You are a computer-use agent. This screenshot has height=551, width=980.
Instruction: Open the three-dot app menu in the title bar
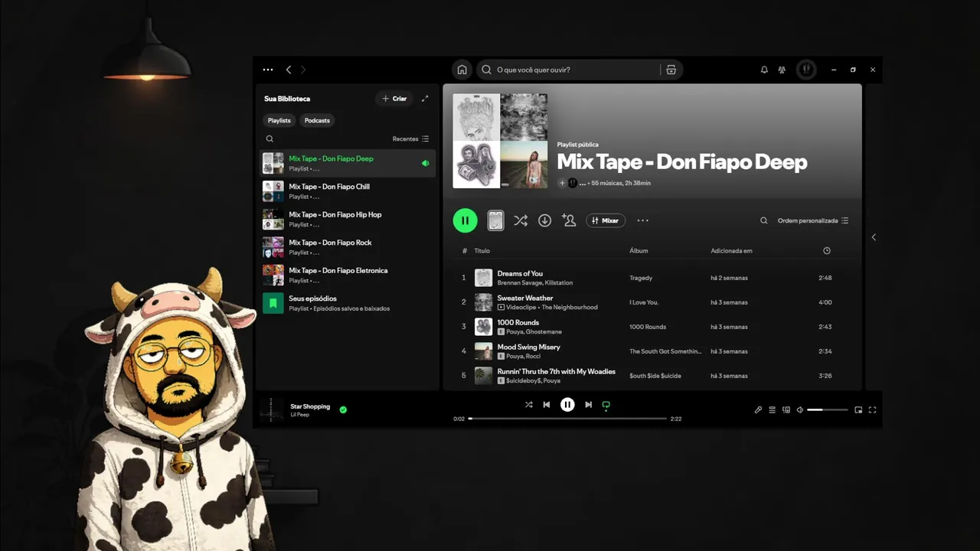(268, 70)
